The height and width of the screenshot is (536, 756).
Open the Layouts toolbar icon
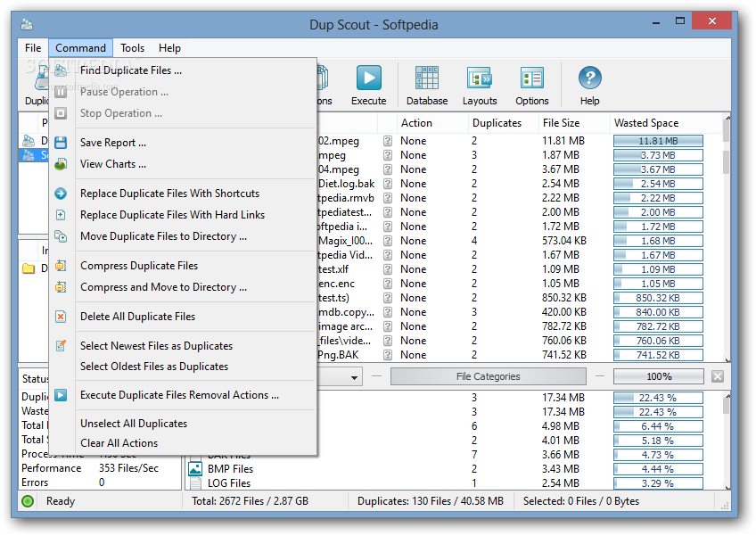click(x=480, y=78)
